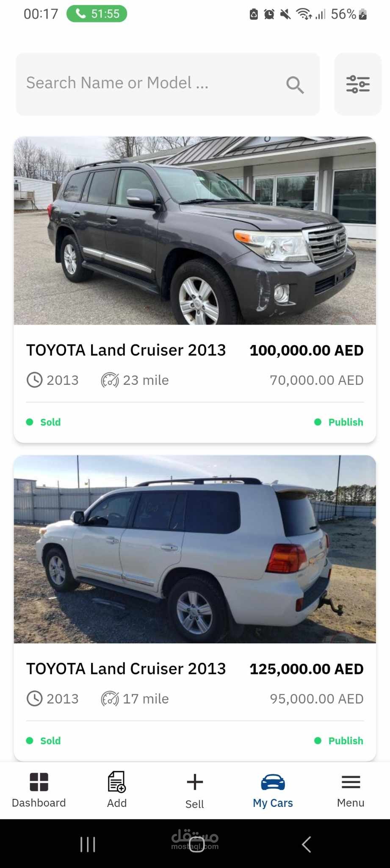
Task: Tap the search magnifier icon
Action: (x=295, y=85)
